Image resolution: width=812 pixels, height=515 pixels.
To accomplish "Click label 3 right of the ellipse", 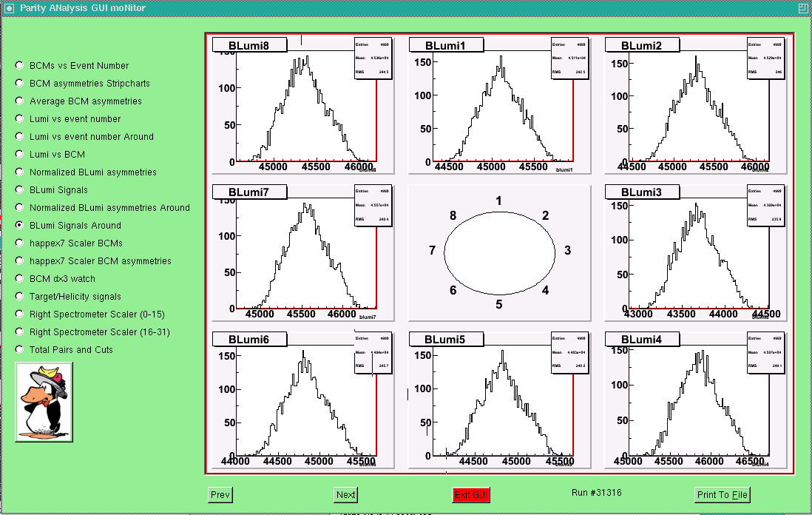I will (x=567, y=250).
